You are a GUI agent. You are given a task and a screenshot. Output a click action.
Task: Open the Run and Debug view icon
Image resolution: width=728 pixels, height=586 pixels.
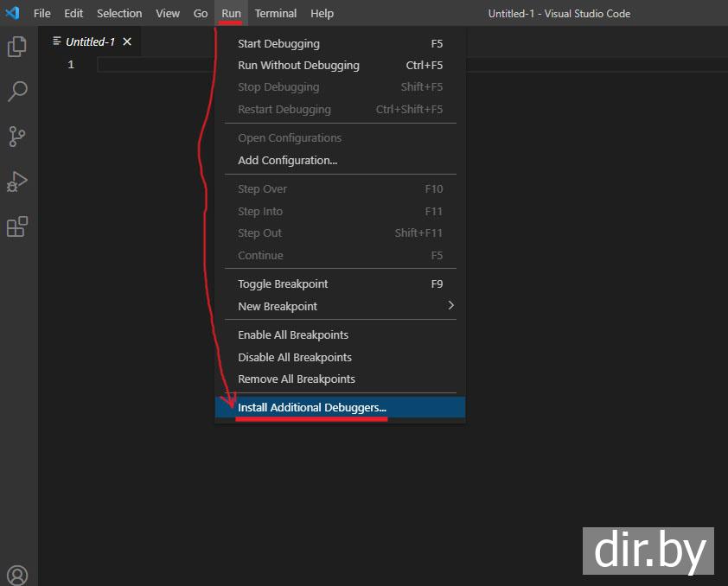[17, 182]
